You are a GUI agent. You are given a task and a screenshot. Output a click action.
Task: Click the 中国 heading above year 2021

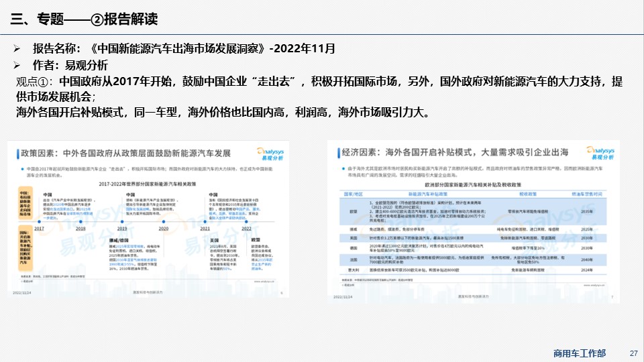pyautogui.click(x=213, y=194)
